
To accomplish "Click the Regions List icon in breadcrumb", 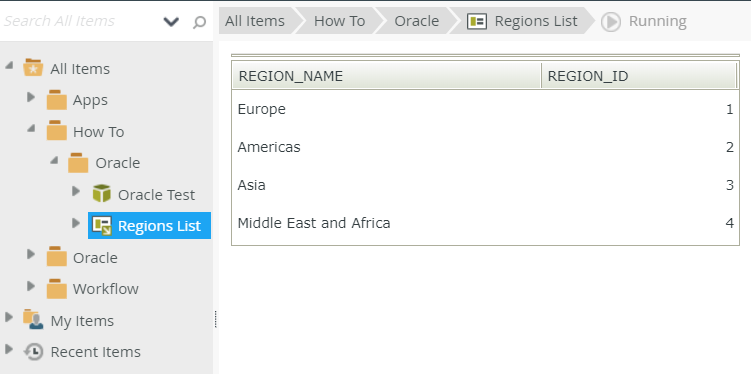I will pos(477,21).
